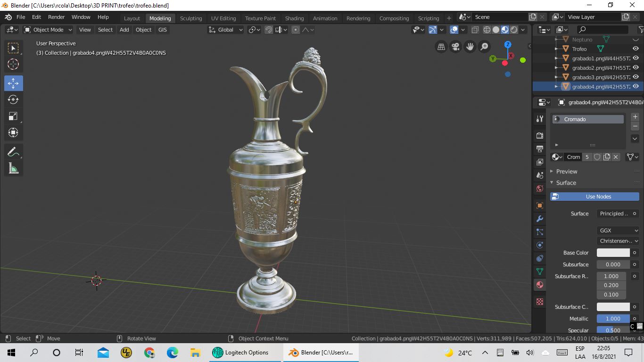The width and height of the screenshot is (644, 362).
Task: Open the Output properties tab
Action: click(540, 149)
